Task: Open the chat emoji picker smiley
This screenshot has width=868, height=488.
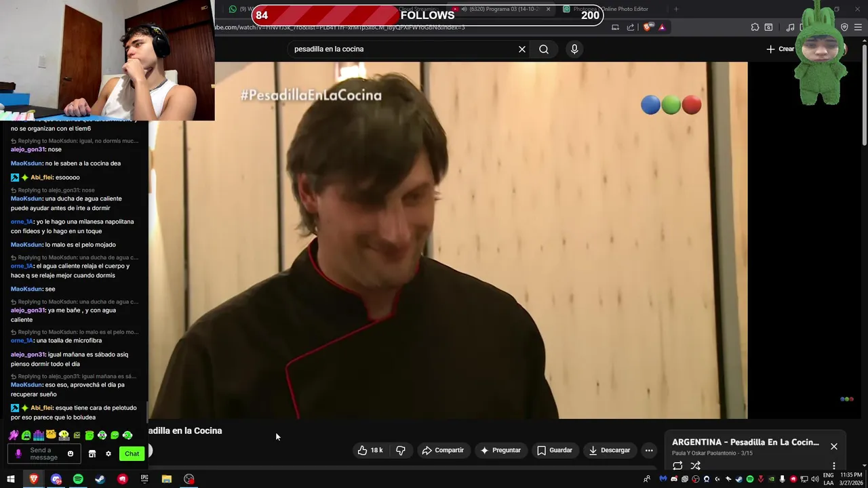Action: pos(71,453)
